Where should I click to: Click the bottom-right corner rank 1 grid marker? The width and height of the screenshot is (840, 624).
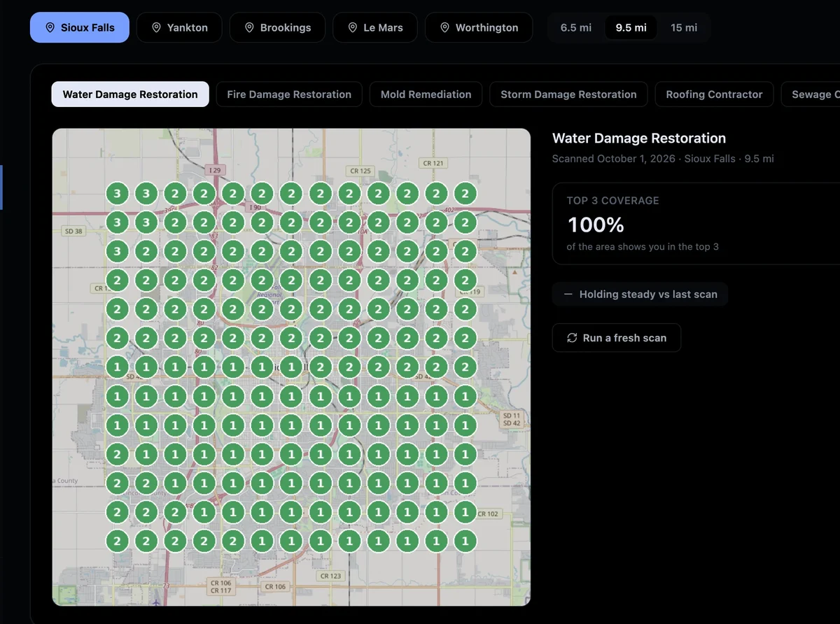point(465,541)
